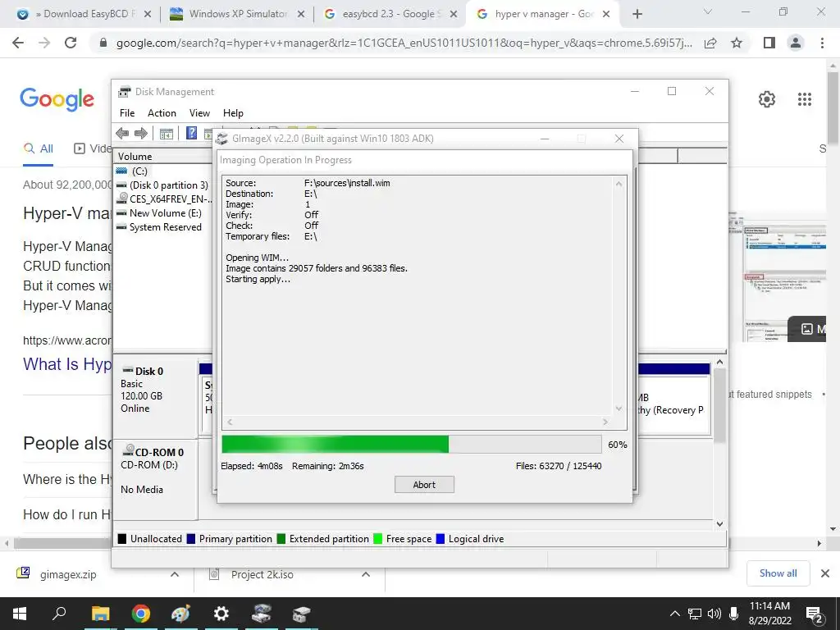Viewport: 840px width, 630px height.
Task: Click the Unallocated black legend swatch
Action: coord(122,538)
